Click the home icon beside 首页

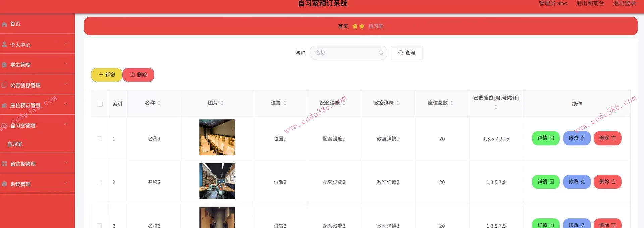coord(4,24)
